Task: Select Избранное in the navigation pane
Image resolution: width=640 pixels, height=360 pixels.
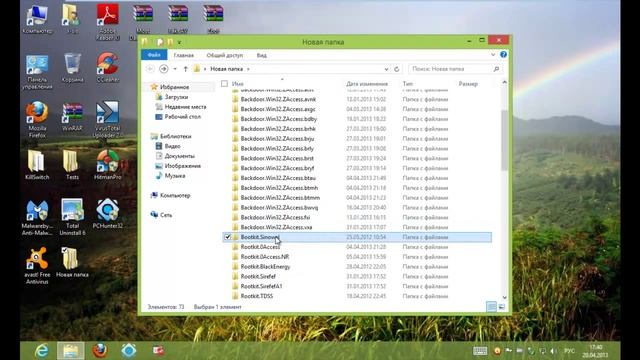Action: (174, 87)
